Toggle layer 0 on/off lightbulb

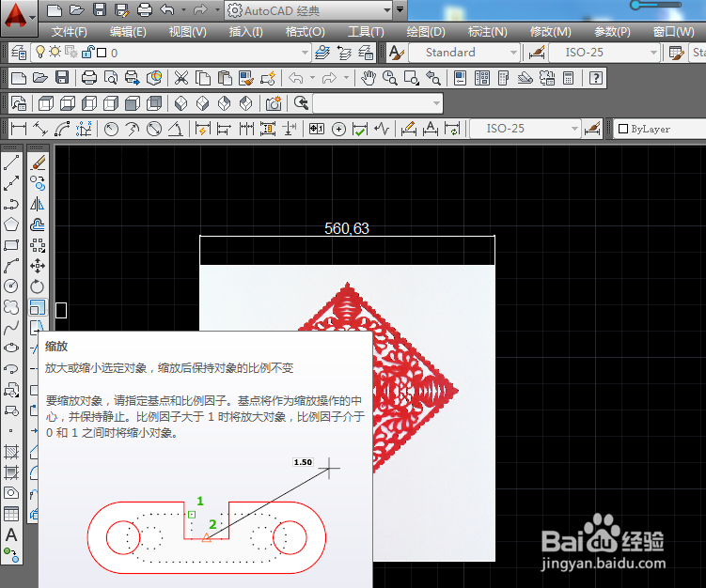pos(40,53)
